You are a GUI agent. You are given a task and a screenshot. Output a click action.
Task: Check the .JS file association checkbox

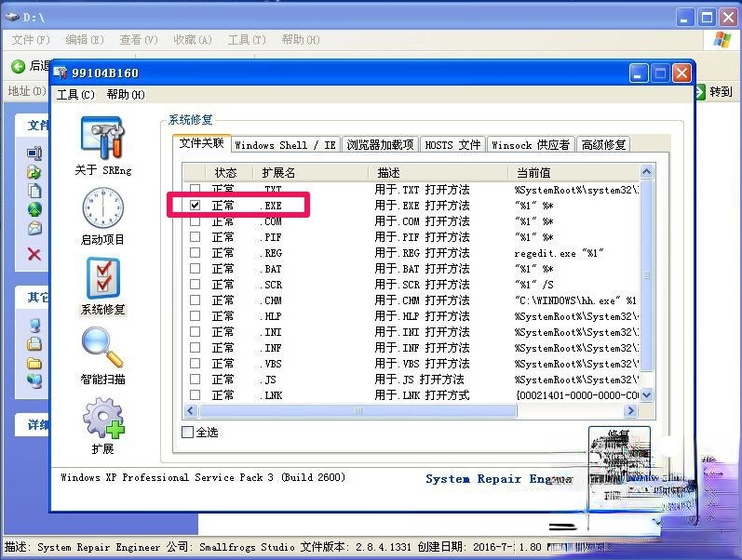tap(195, 379)
